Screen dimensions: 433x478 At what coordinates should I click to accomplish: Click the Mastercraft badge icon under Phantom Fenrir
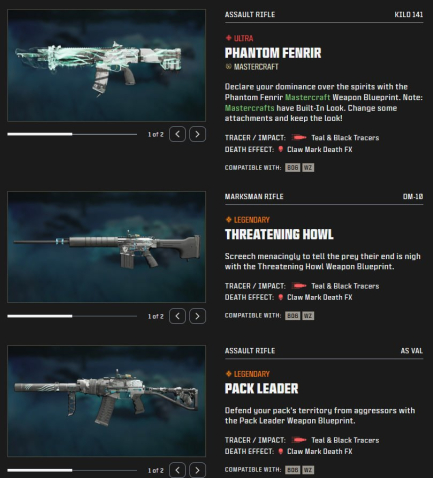tap(228, 67)
